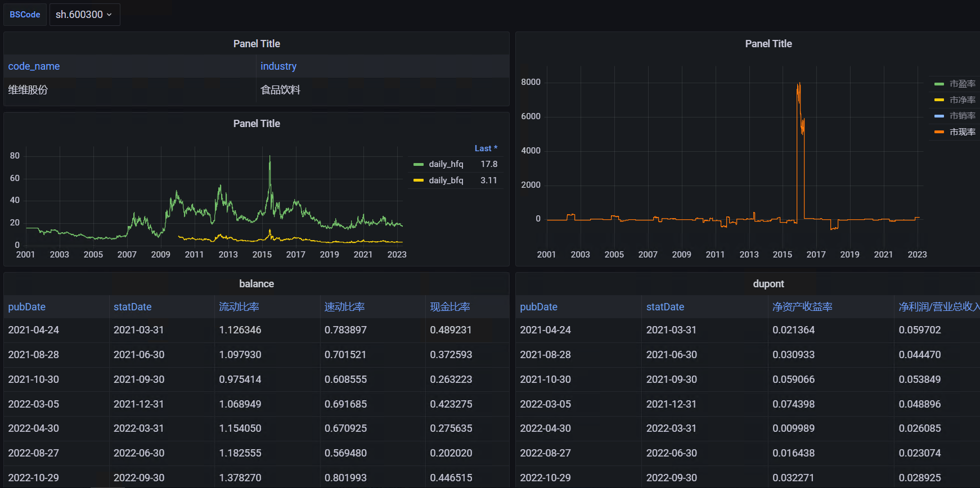Click the 17.8 last value of daily_hfq
Screen dimensions: 980x488
coord(489,164)
